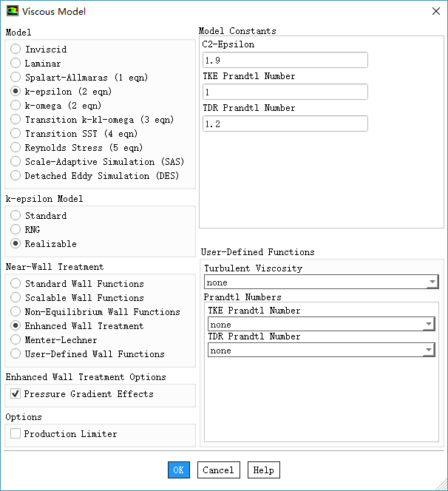The width and height of the screenshot is (448, 491).
Task: Click the Viscous Model title bar icon
Action: pyautogui.click(x=13, y=11)
